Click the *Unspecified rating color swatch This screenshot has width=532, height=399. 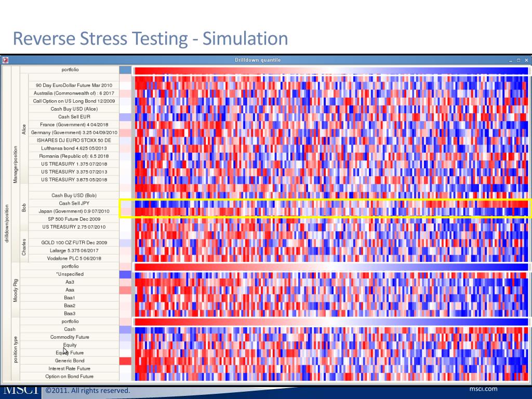tap(125, 274)
